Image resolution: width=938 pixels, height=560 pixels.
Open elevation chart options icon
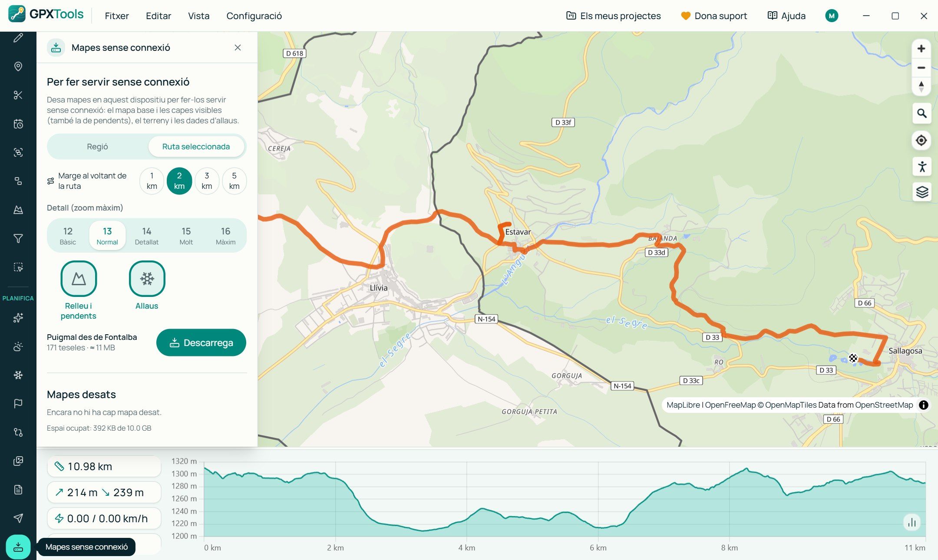912,522
